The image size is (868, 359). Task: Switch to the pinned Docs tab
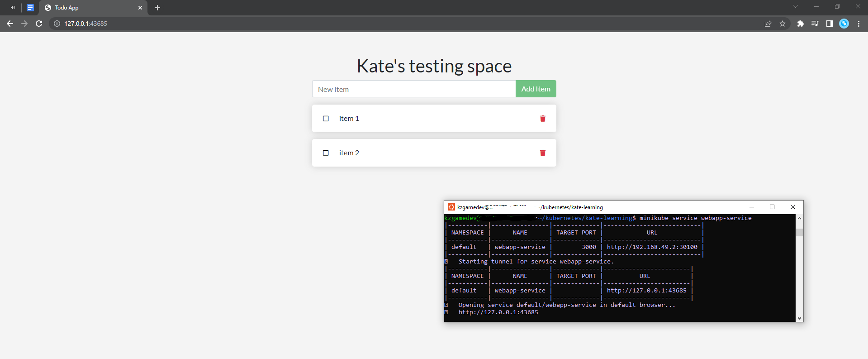[x=30, y=8]
